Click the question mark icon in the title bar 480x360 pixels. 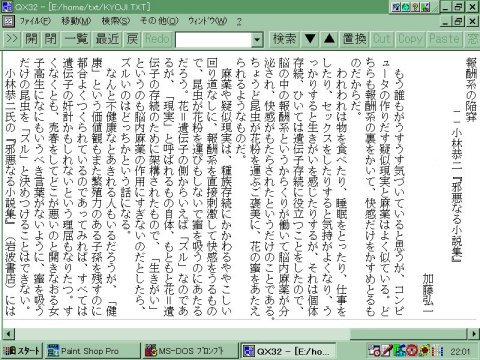tap(416, 7)
